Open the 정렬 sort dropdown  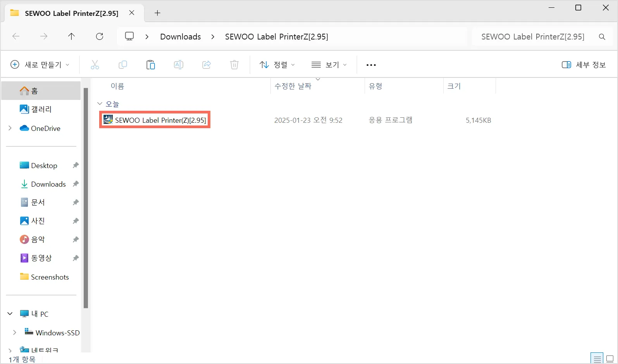pyautogui.click(x=277, y=65)
